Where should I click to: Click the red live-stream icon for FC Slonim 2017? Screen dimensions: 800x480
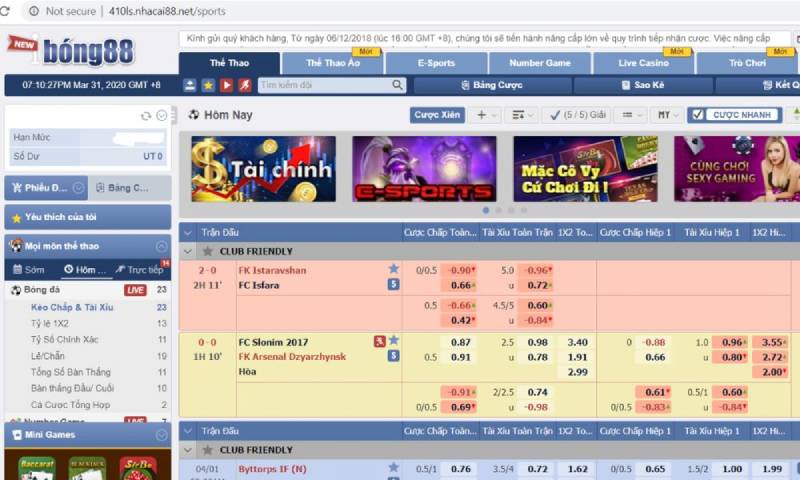(x=380, y=341)
